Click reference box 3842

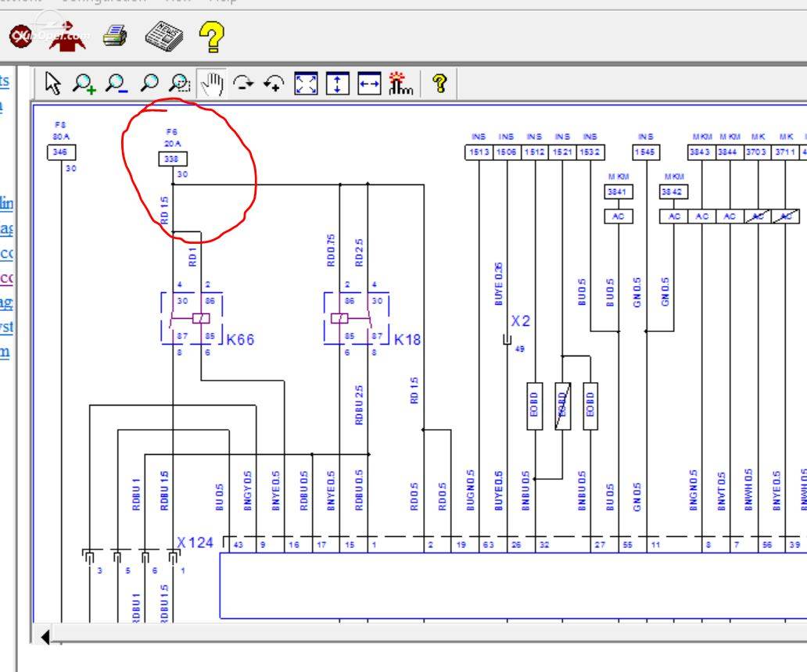coord(674,191)
